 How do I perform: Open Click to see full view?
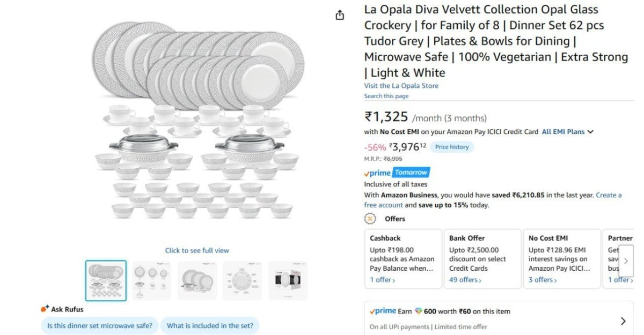click(197, 250)
